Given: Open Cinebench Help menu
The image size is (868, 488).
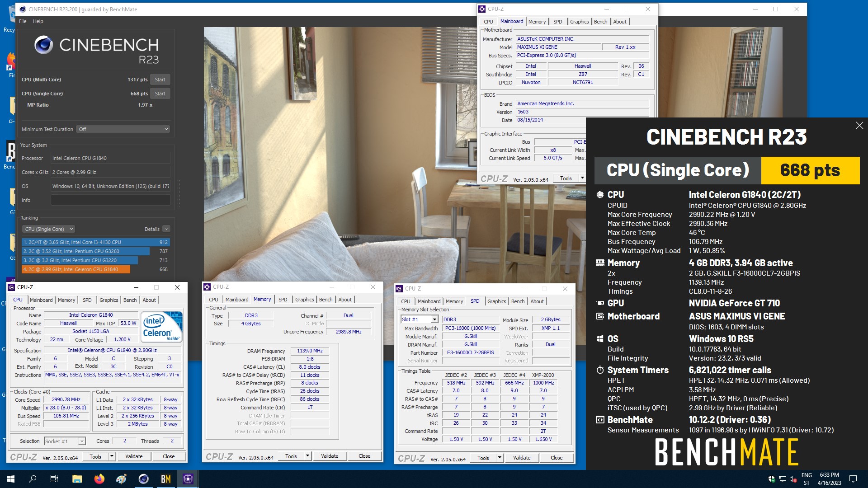Looking at the screenshot, I should pos(38,21).
